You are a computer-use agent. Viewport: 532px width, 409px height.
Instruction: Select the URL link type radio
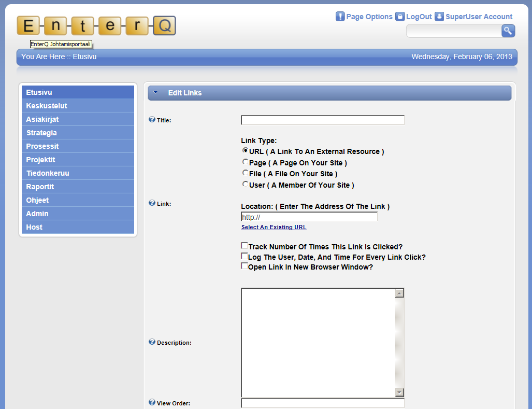pos(245,150)
